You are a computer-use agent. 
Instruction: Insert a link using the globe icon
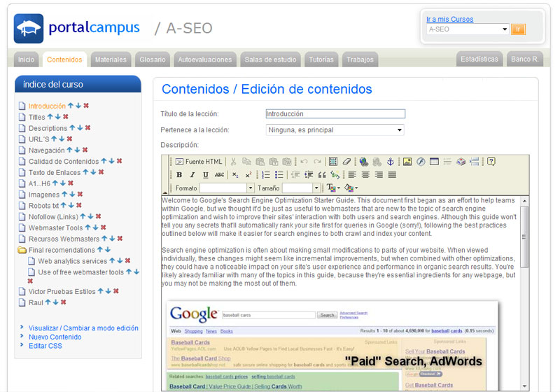(363, 162)
